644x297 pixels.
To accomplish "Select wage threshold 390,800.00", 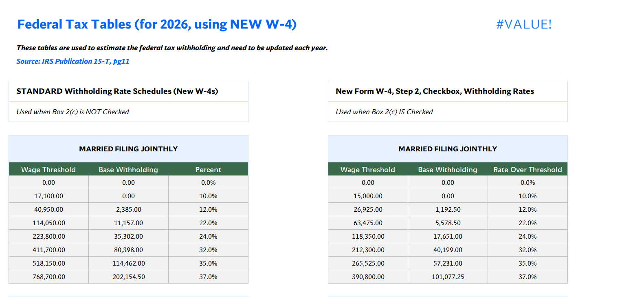I will point(368,277).
